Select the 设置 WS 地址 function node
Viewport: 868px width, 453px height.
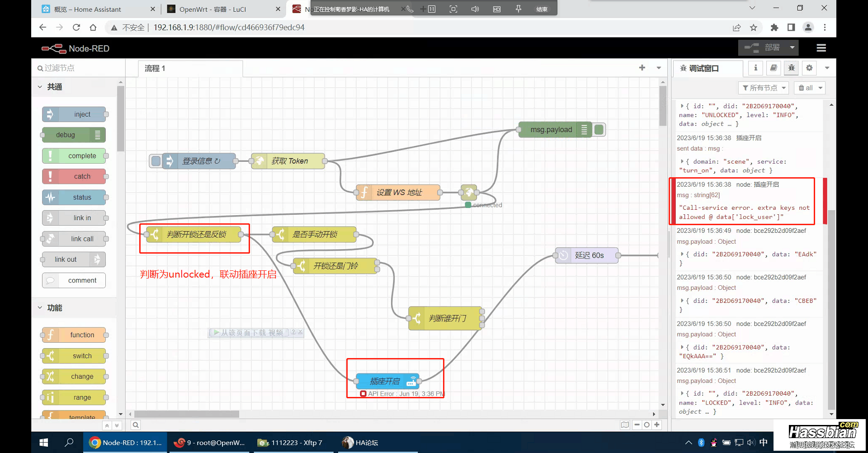(398, 192)
